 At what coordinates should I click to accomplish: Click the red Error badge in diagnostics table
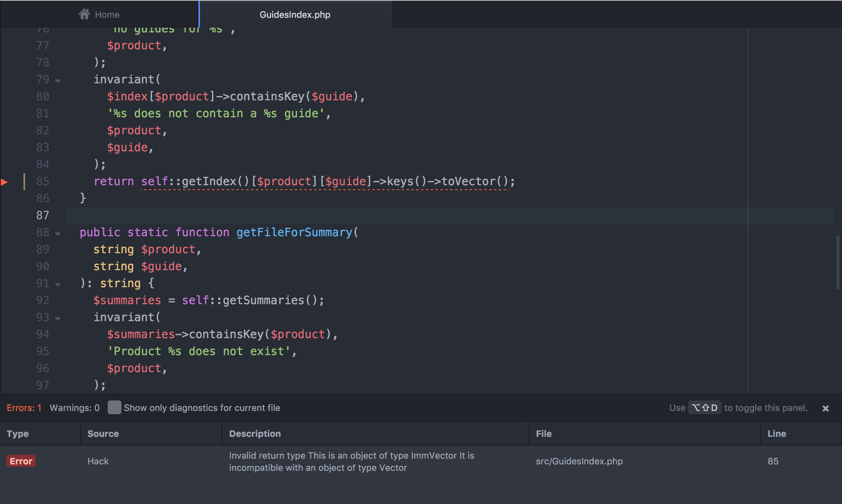click(x=21, y=461)
